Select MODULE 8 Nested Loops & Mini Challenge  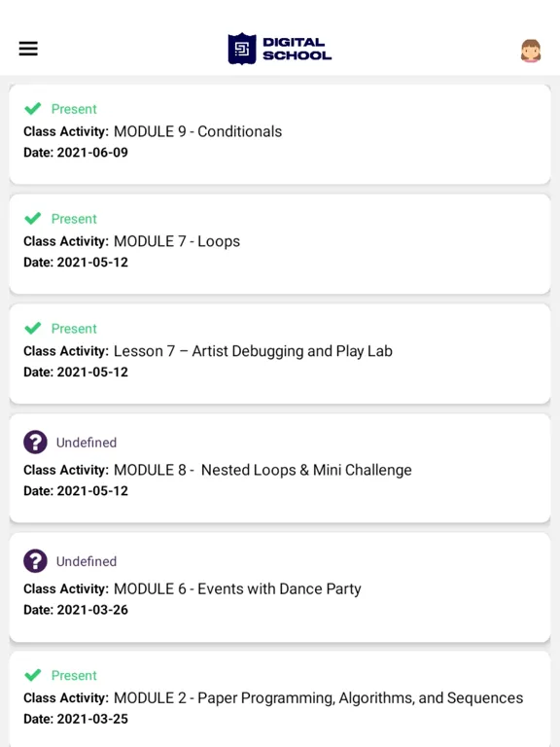coord(262,470)
